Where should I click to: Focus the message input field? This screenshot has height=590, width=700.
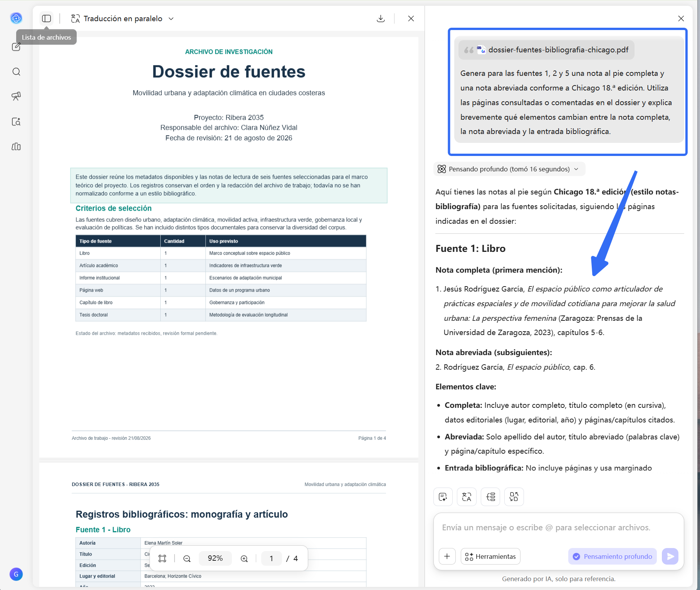[x=559, y=528]
